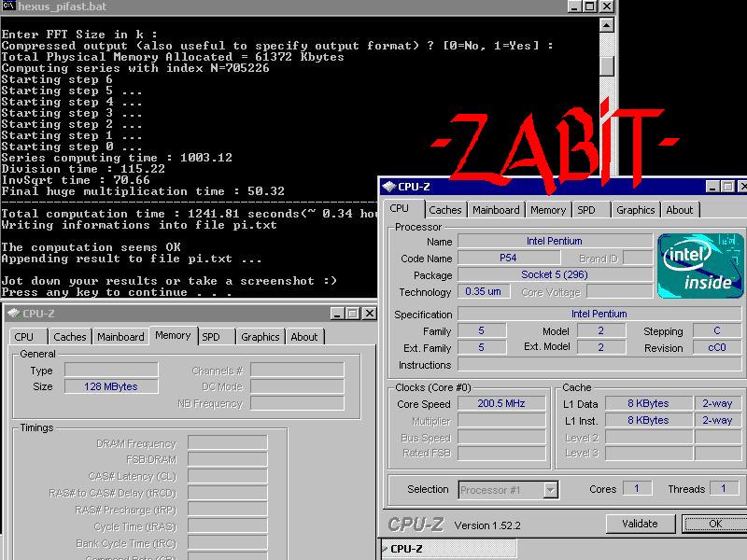Minimize the Memory CPU-Z window
This screenshot has height=560, width=747.
point(338,314)
